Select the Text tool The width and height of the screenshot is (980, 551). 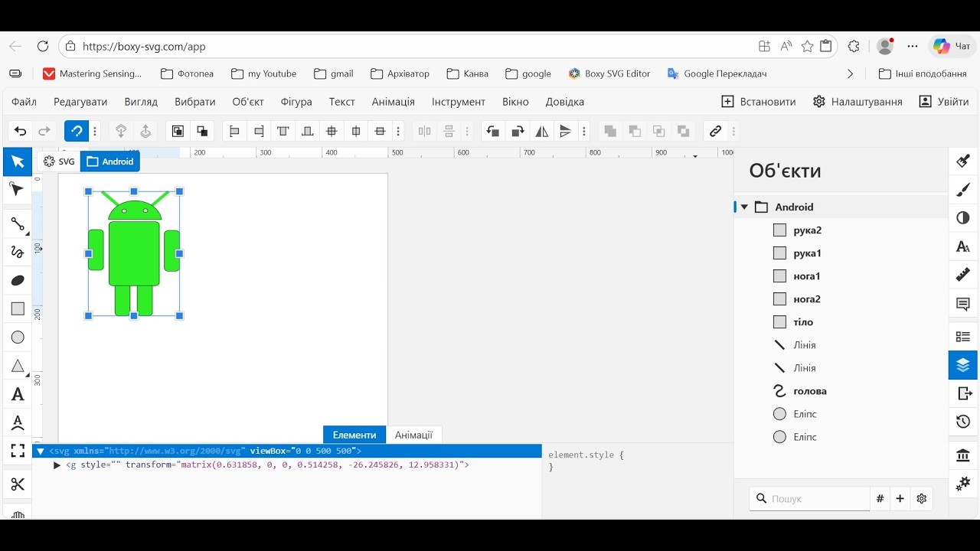[18, 394]
